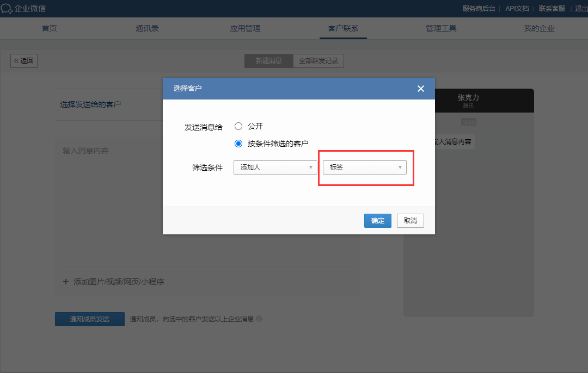This screenshot has width=588, height=373.
Task: Close the 选择客户 dialog with X
Action: coord(420,89)
